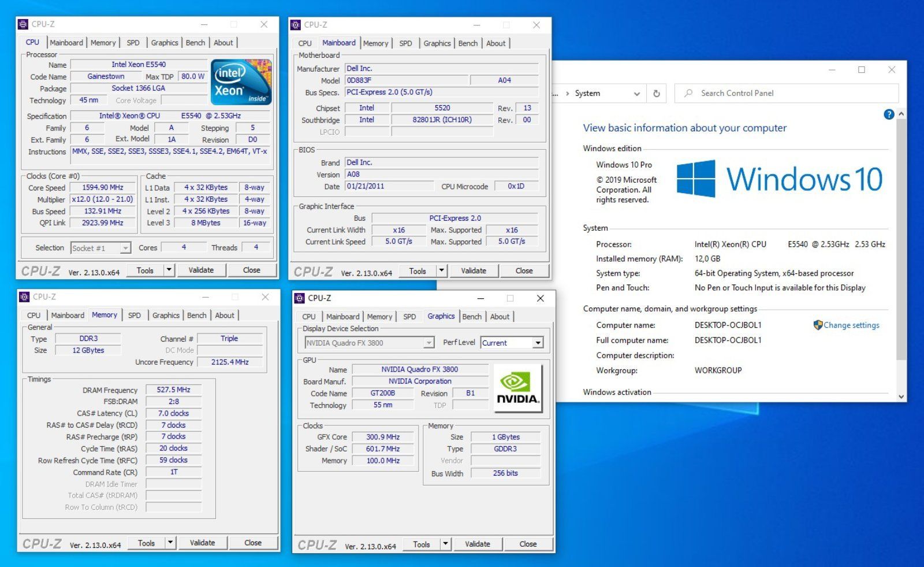Click Validate button in CPU window
This screenshot has width=924, height=567.
click(x=201, y=270)
